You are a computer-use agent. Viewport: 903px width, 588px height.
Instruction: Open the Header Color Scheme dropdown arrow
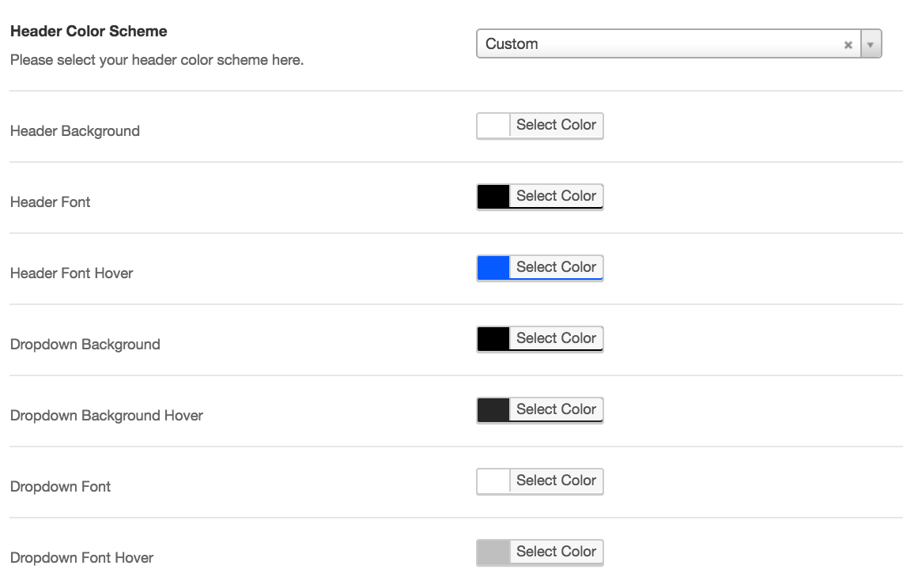coord(871,44)
